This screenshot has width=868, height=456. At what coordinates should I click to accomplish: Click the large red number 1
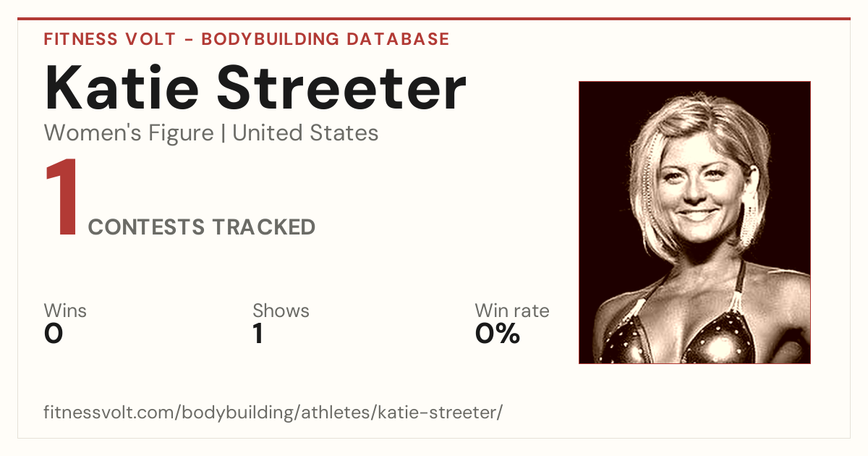tap(61, 199)
